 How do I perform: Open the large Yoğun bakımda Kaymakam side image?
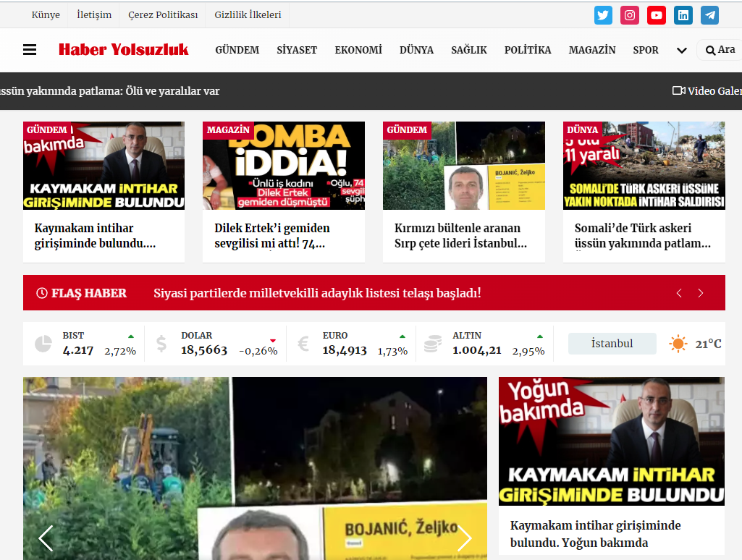[x=612, y=441]
